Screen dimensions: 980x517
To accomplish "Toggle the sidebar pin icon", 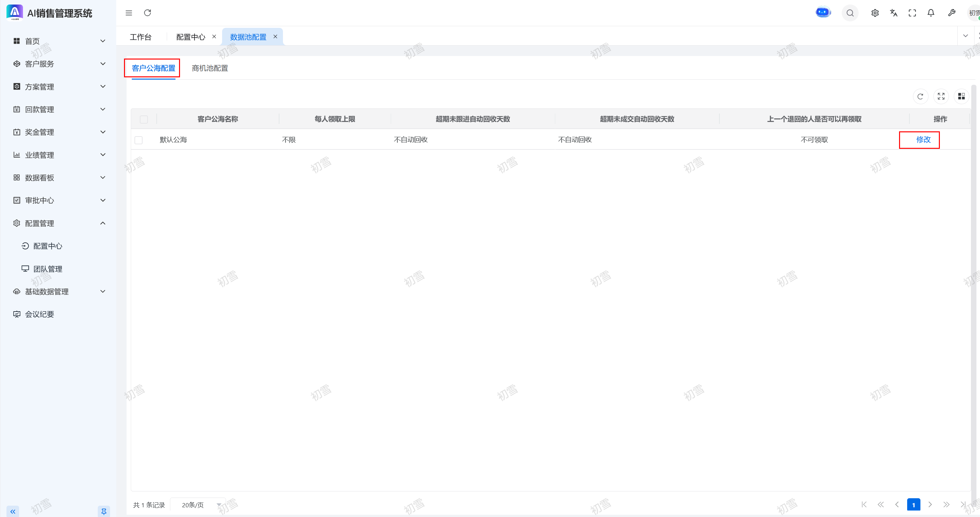I will [x=104, y=511].
